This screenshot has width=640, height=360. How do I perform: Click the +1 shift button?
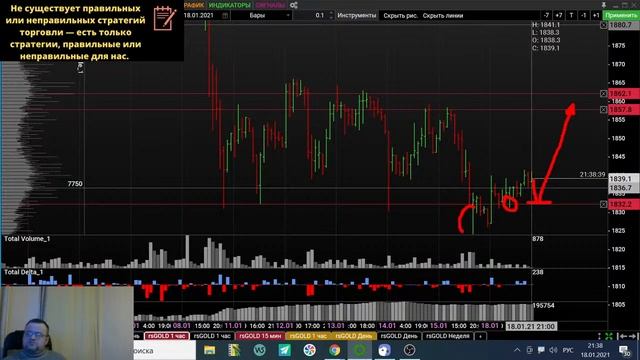point(596,16)
